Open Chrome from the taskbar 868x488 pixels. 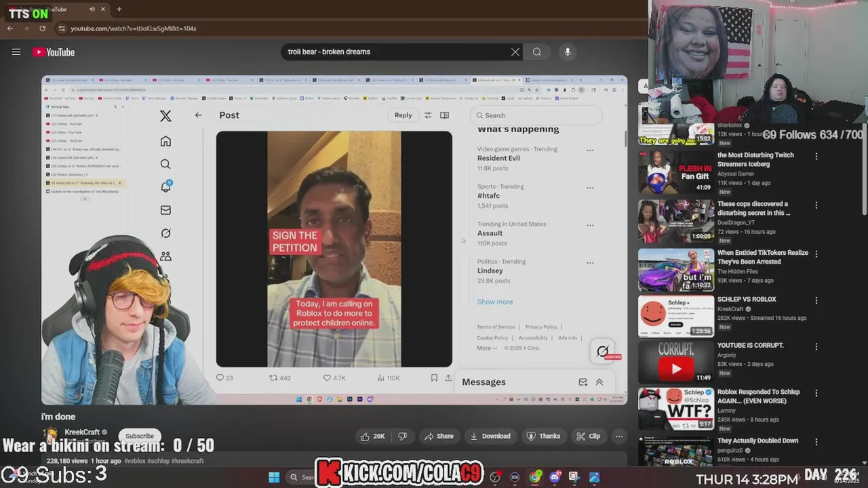535,477
